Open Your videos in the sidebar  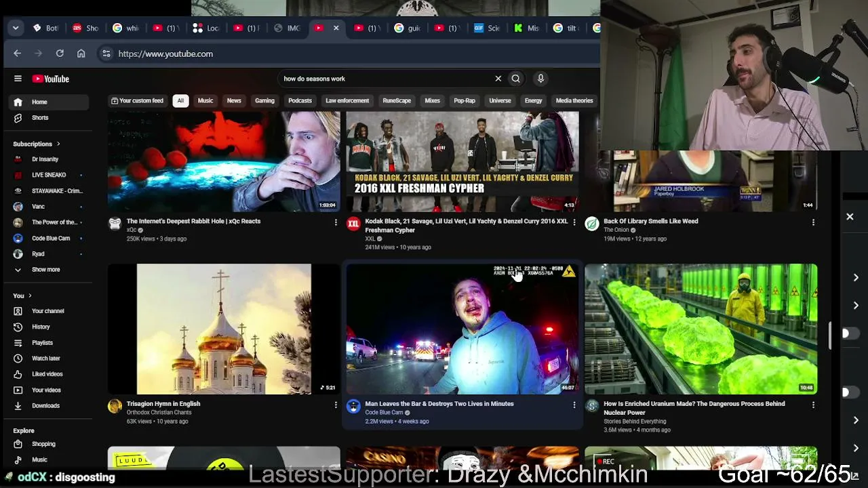pos(47,390)
